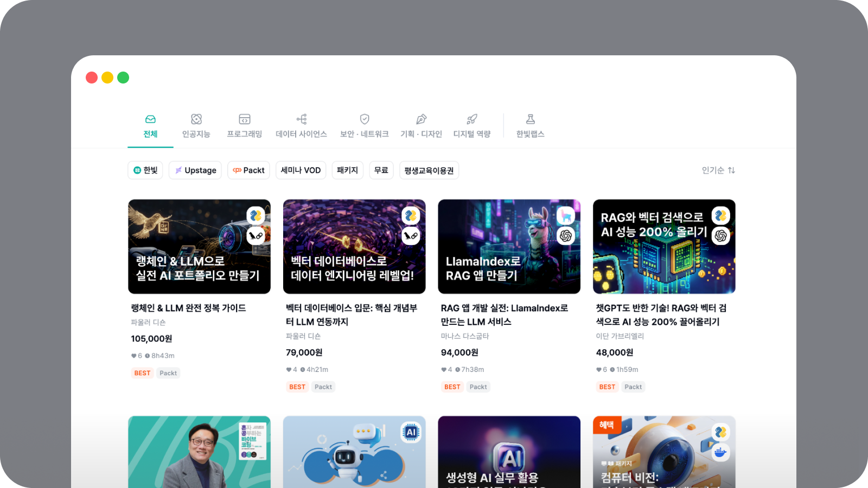Click the parrot badge on 벡터 데이터베이스 thumbnail

click(x=411, y=236)
